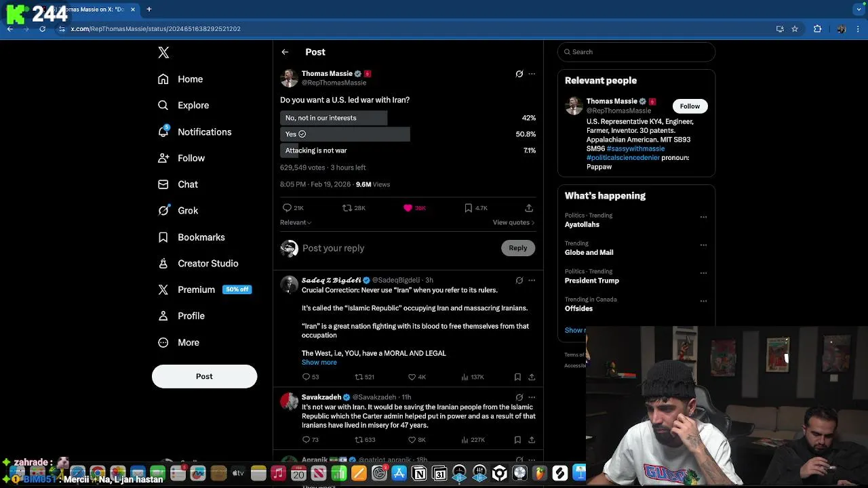
Task: Open Grok from the sidebar
Action: [x=178, y=211]
